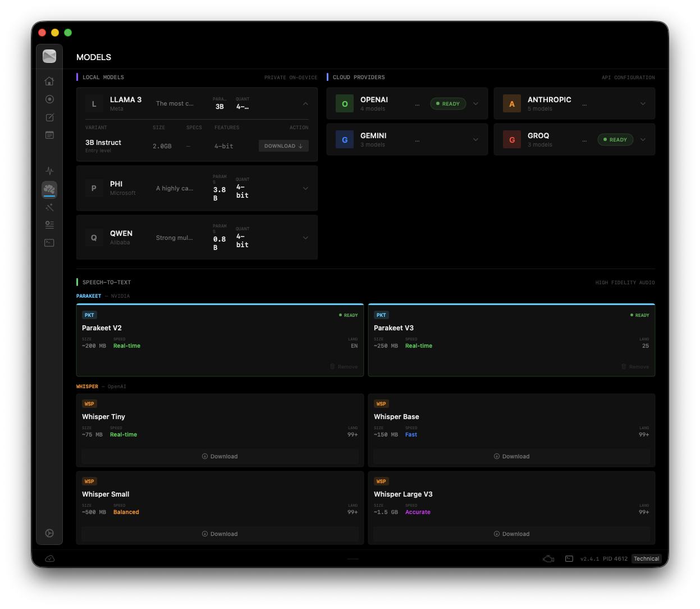Screen dimensions: 700x609
Task: Click the WSP badge on Whisper Tiny
Action: (89, 404)
